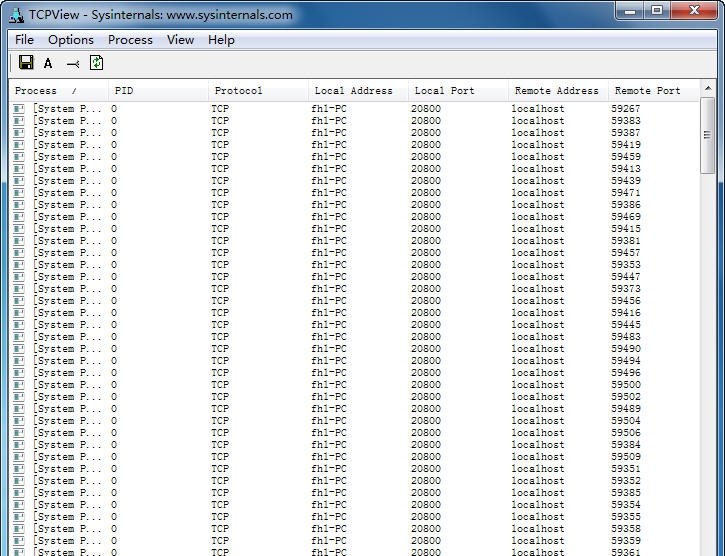Viewport: 725px width, 556px height.
Task: Select remote port 59457 cell
Action: click(x=626, y=253)
